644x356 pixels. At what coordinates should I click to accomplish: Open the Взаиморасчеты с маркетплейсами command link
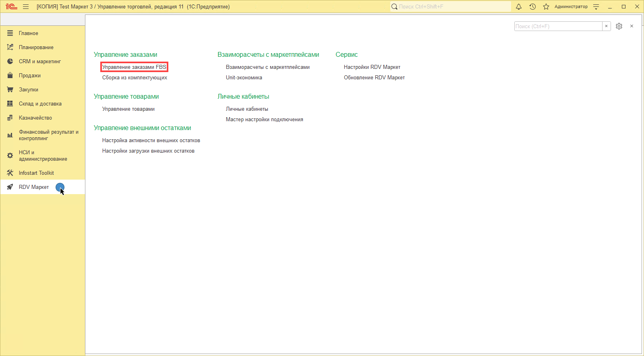pos(268,67)
